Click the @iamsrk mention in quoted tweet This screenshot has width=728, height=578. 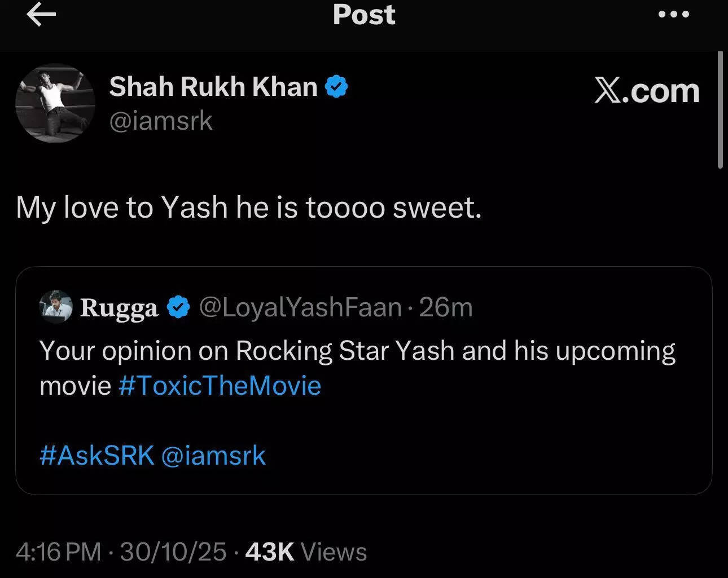(214, 455)
